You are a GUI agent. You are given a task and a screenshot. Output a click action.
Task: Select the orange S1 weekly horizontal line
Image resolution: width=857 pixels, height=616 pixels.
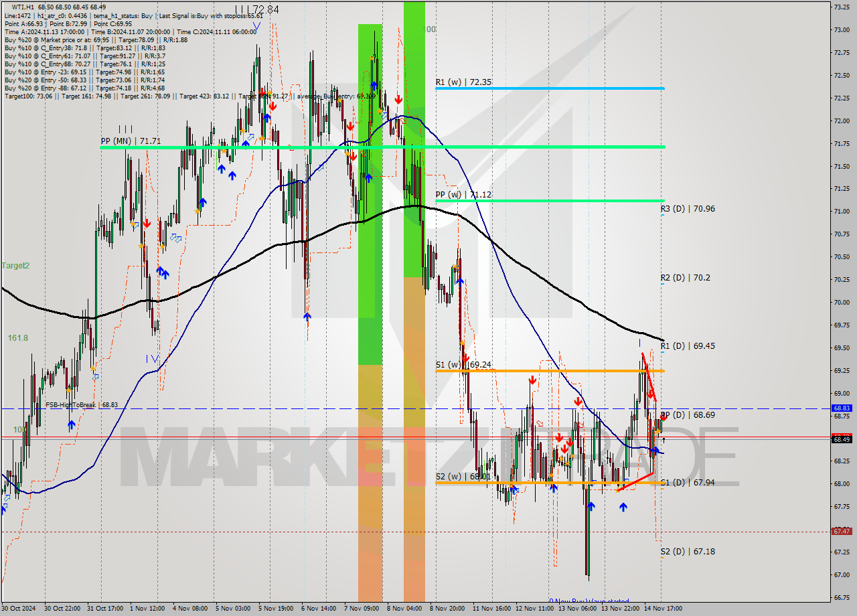click(x=550, y=370)
